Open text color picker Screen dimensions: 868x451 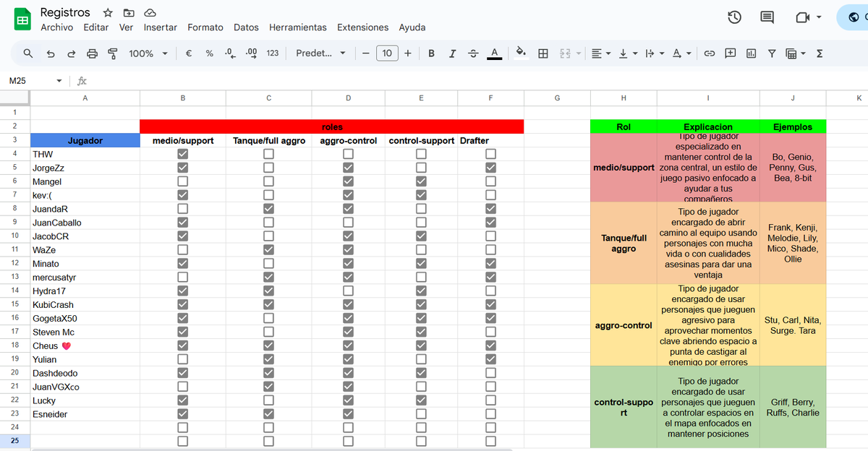494,53
